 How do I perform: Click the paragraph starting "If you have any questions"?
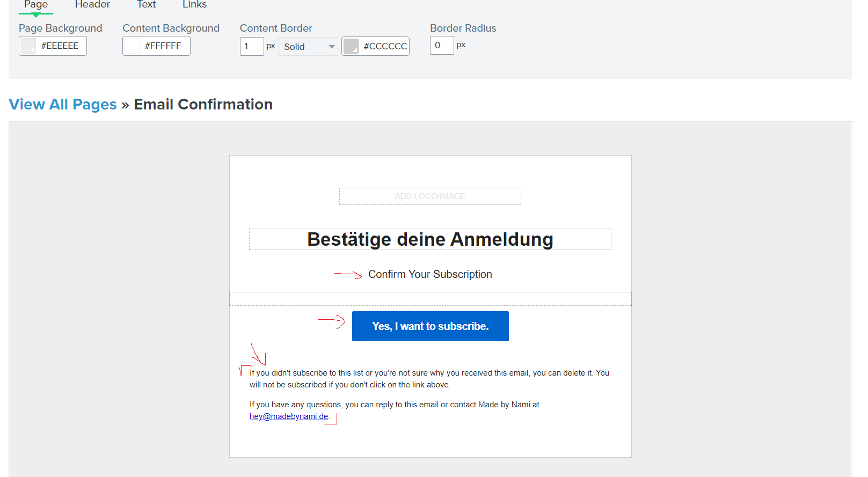pos(395,410)
